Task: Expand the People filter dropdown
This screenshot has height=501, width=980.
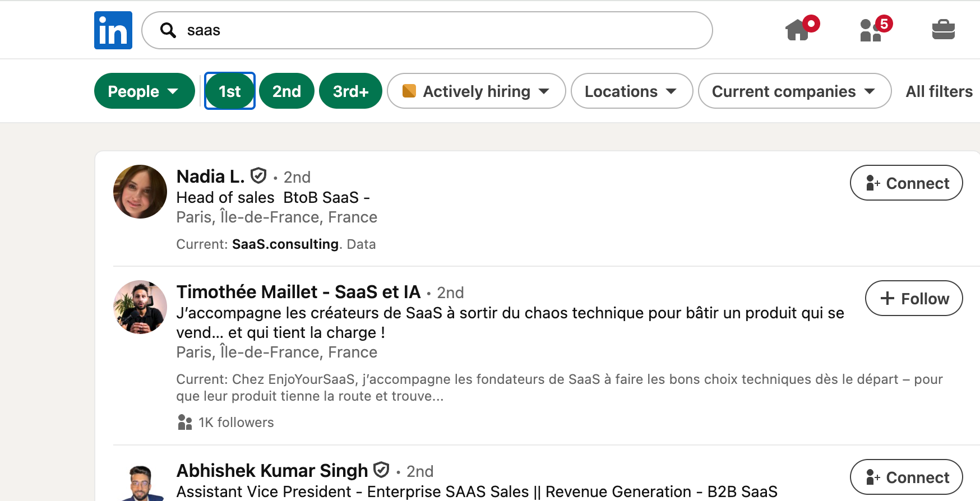Action: pyautogui.click(x=144, y=91)
